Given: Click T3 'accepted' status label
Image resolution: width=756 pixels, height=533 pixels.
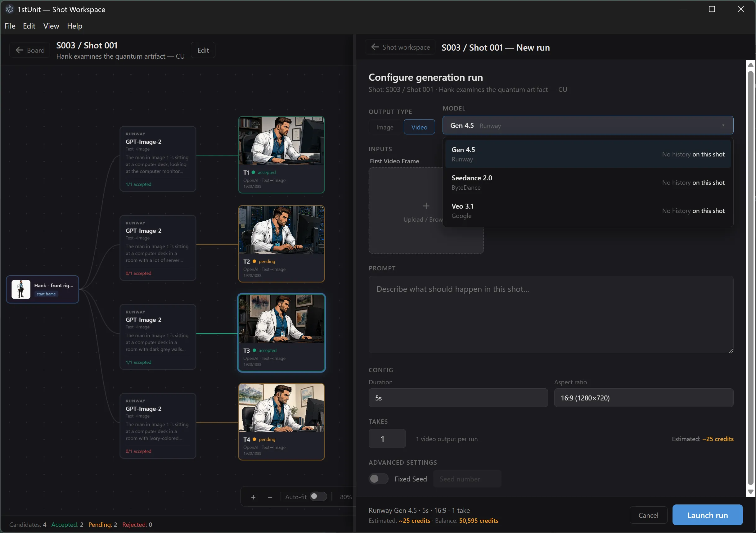Looking at the screenshot, I should [x=268, y=350].
